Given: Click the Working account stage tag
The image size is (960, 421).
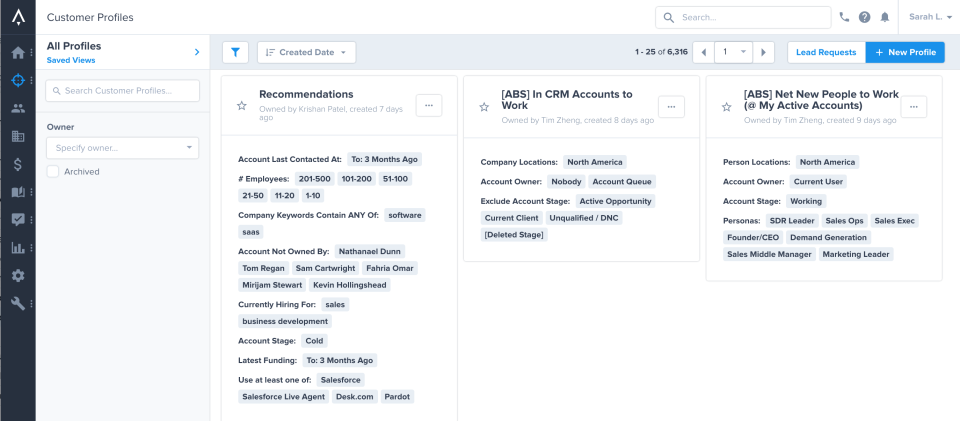Looking at the screenshot, I should [x=806, y=201].
